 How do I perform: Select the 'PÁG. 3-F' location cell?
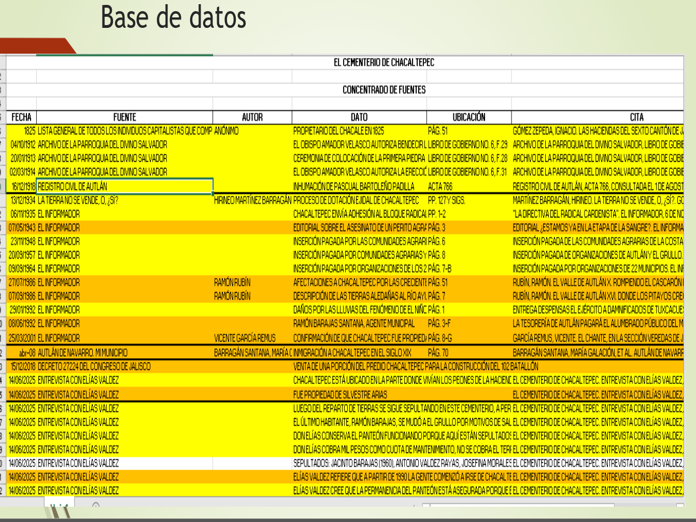(x=469, y=324)
